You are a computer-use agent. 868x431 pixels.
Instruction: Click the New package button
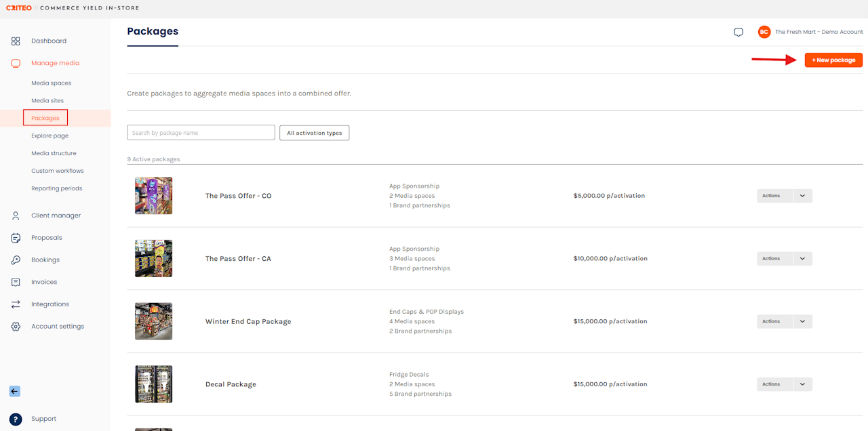(833, 60)
